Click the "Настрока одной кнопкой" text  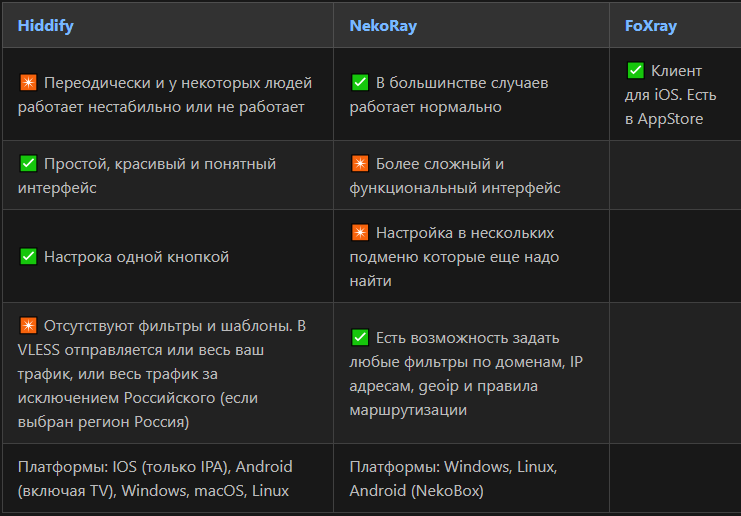136,257
